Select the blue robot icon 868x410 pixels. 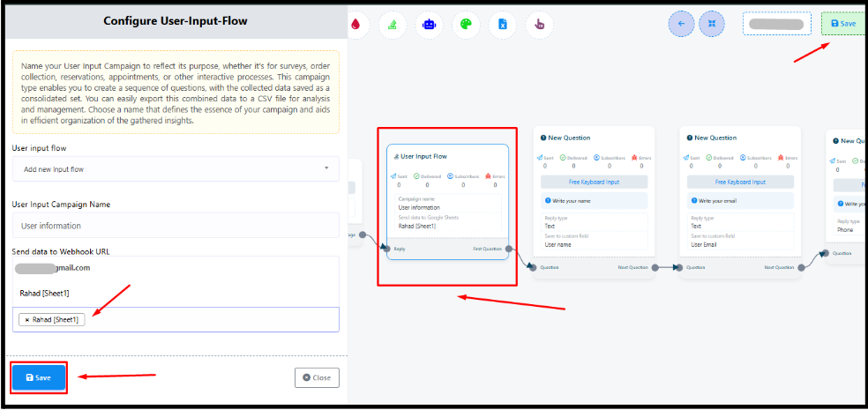point(430,25)
